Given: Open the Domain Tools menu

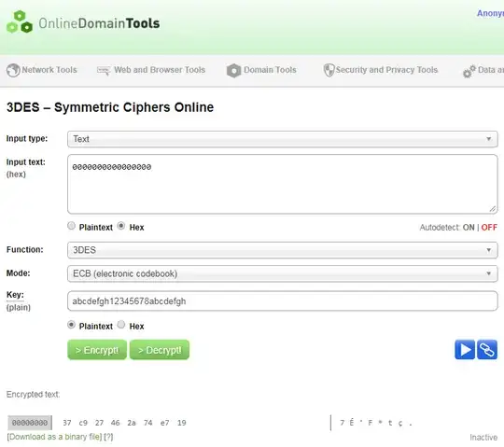Looking at the screenshot, I should [x=270, y=70].
